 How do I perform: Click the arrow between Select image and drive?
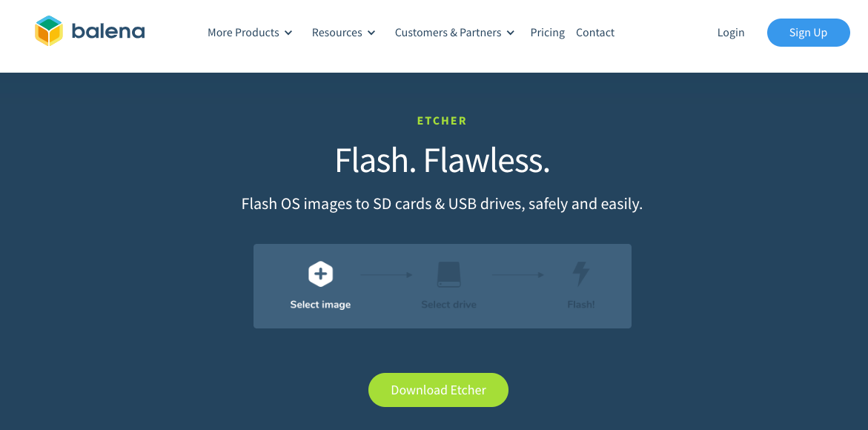(387, 274)
